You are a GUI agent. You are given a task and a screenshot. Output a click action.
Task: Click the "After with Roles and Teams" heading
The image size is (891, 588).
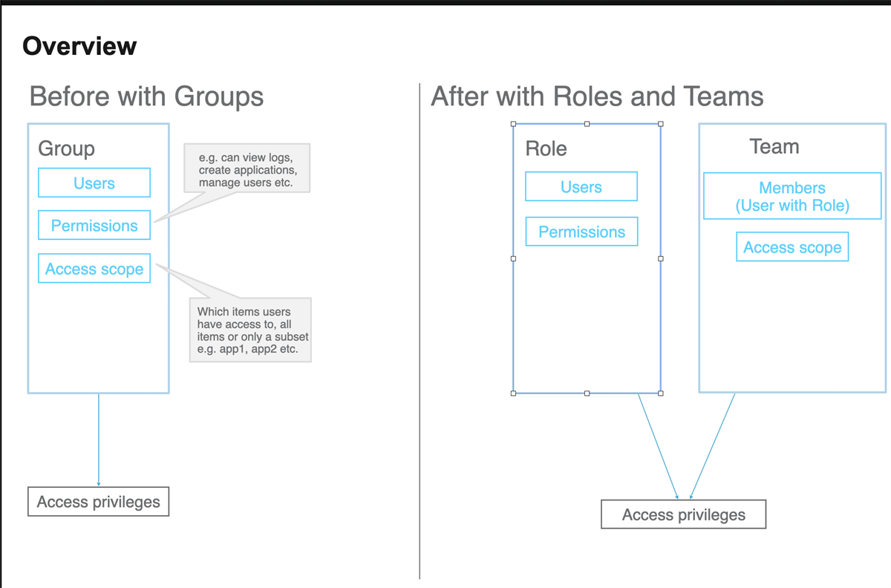tap(597, 97)
